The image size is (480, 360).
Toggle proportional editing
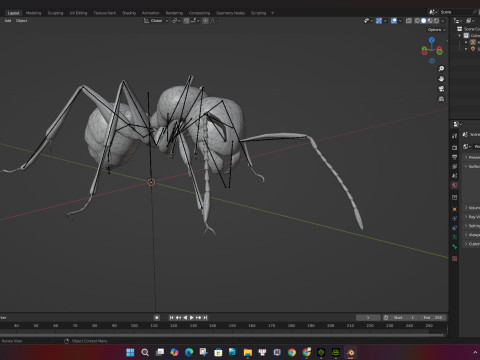(205, 21)
